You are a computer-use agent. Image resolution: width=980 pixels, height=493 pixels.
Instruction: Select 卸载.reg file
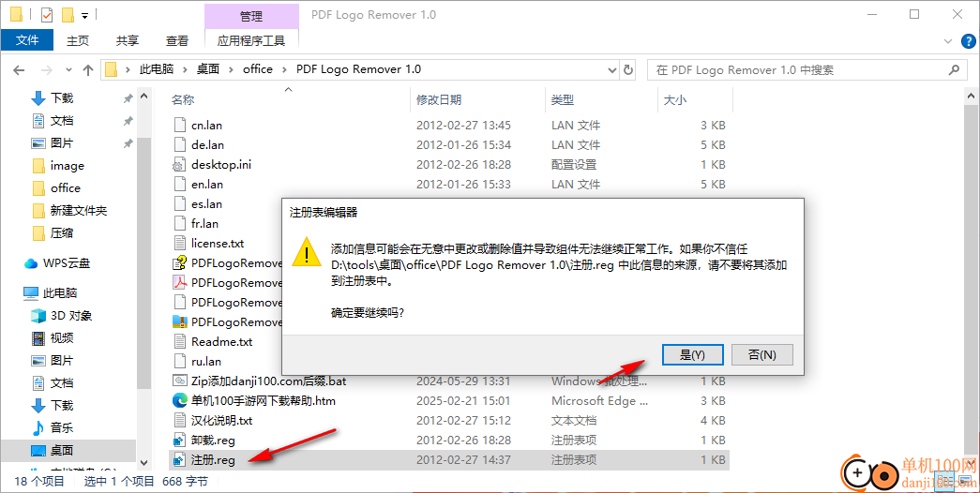[x=213, y=441]
